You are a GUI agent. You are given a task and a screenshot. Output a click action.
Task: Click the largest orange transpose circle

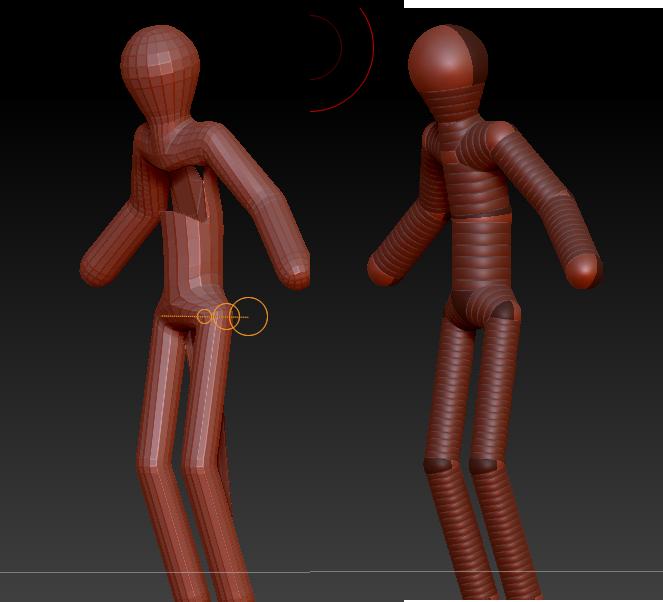(249, 316)
